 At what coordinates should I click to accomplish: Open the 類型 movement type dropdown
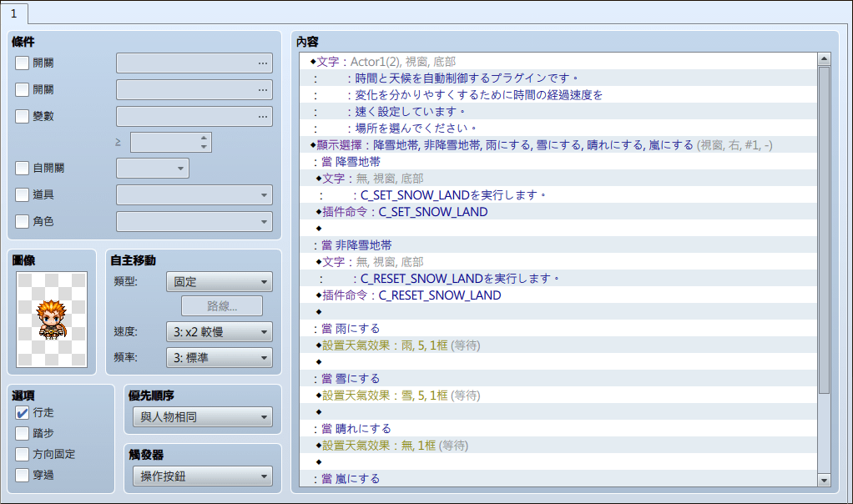coord(220,282)
